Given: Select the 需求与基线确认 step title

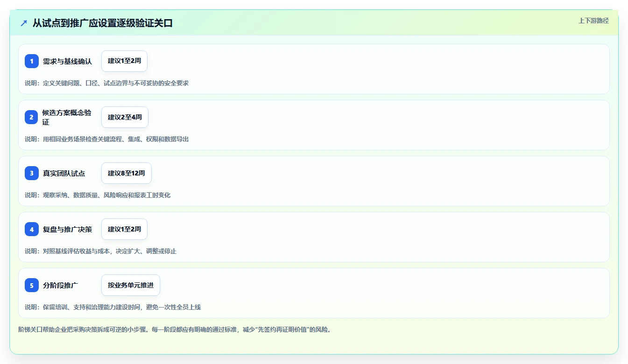Looking at the screenshot, I should pos(68,61).
